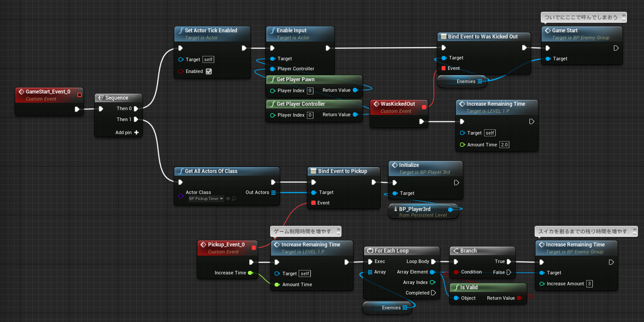Viewport: 644px width, 322px height.
Task: Select the Enemies variable under Bind Event to Was Kicked Out
Action: (462, 81)
